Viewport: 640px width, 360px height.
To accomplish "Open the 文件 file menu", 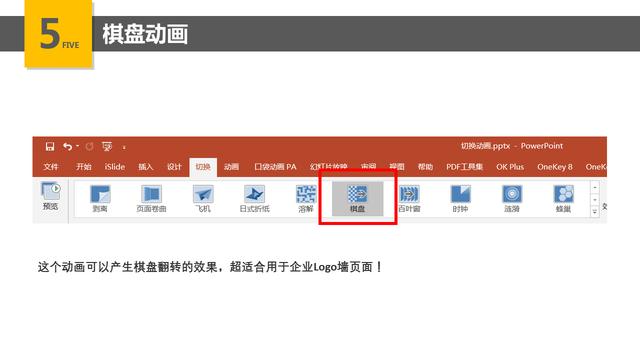I will click(x=51, y=167).
